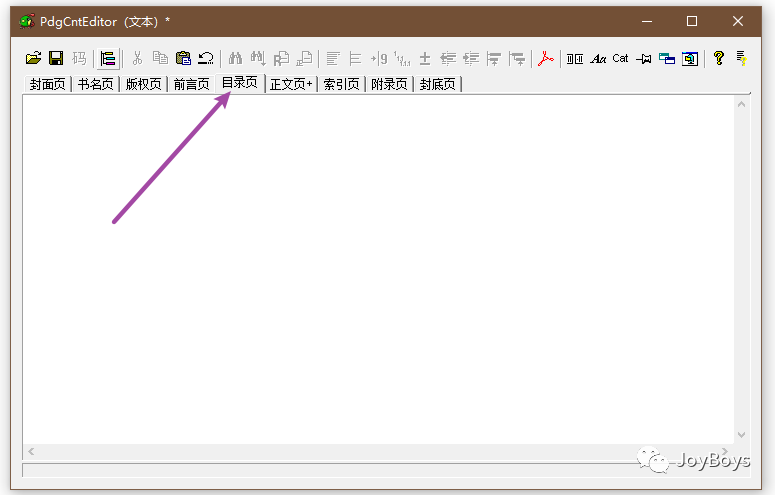775x495 pixels.
Task: Open the 版权页 tab
Action: pos(143,84)
